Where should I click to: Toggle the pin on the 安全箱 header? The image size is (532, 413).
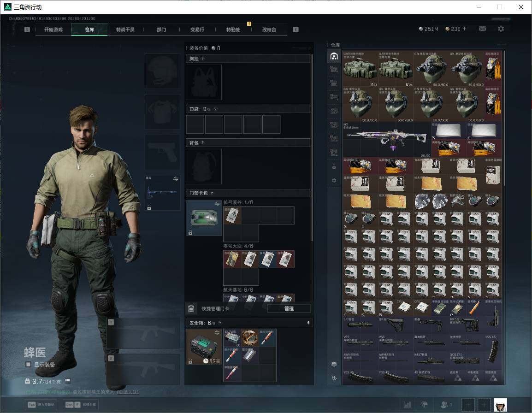(x=308, y=323)
